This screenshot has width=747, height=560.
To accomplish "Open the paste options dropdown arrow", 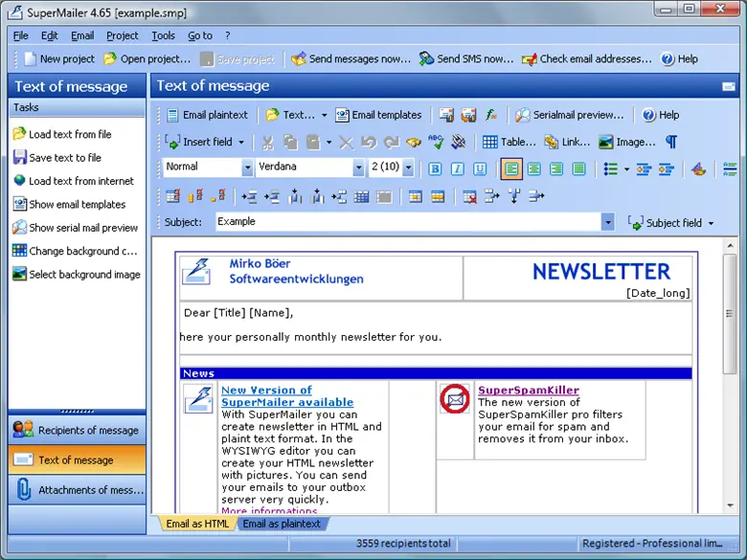I will pos(328,142).
